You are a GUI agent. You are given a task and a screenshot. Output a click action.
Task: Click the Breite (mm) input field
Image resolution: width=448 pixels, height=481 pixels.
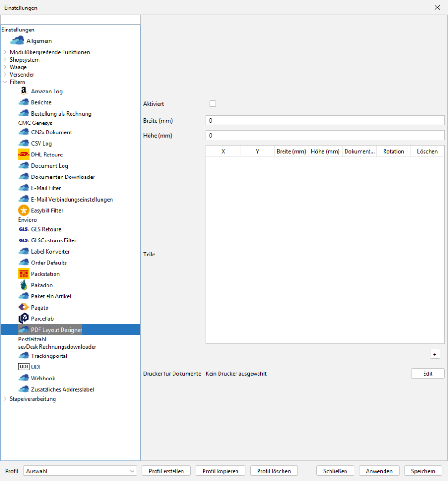click(325, 121)
